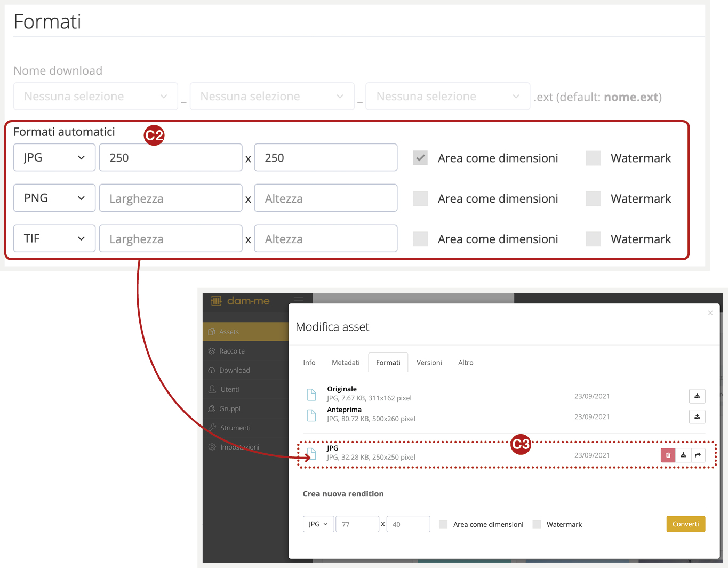
Task: Enable Watermark in Crea nuova rendition
Action: point(537,524)
